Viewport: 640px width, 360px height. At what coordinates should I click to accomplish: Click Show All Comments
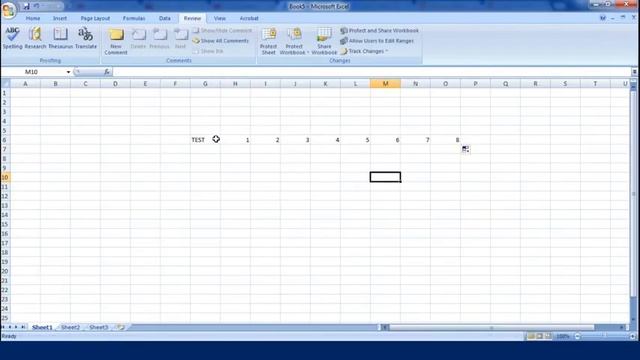pos(221,41)
